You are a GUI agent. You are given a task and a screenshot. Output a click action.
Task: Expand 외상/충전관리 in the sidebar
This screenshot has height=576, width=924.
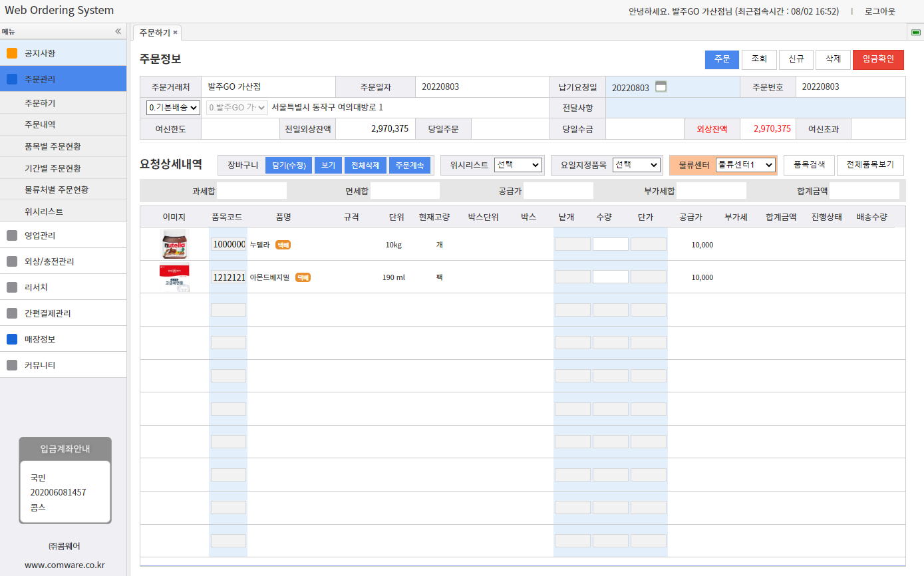(63, 261)
